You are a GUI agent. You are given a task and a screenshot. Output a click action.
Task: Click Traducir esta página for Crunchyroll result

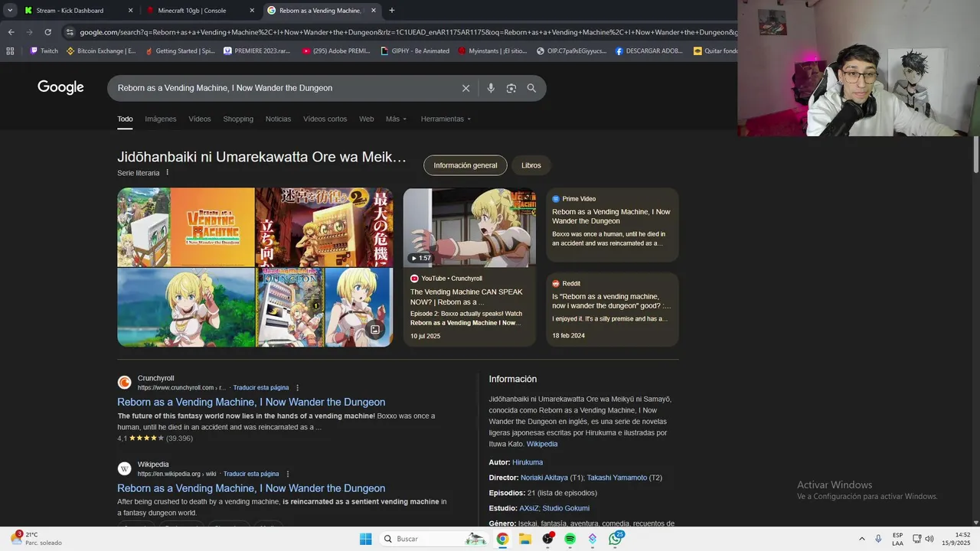point(261,388)
